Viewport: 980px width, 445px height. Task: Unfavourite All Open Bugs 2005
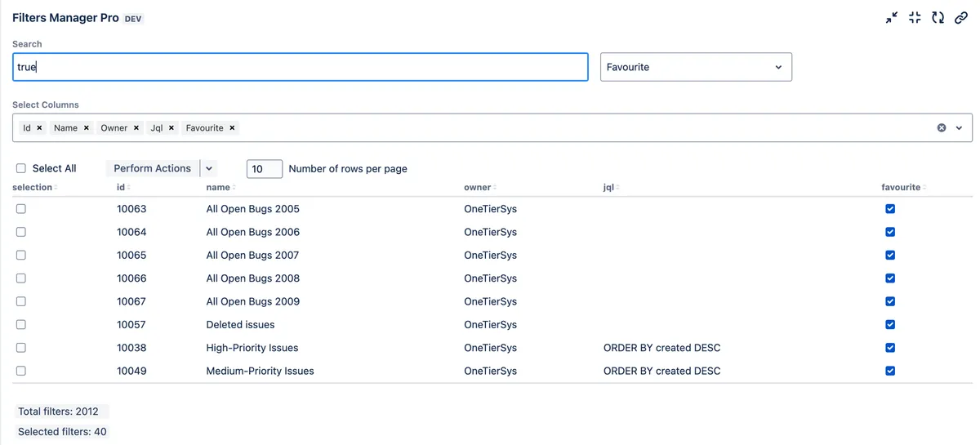pos(890,209)
